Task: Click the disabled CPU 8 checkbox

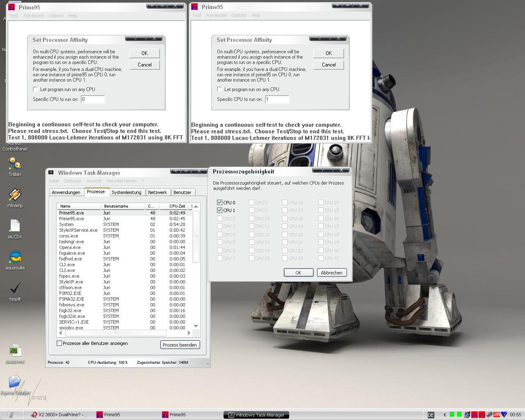Action: [251, 202]
